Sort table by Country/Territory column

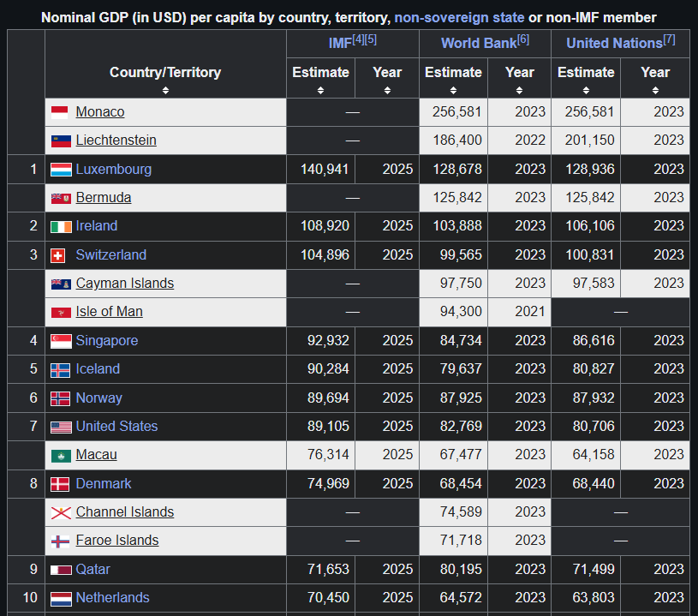(165, 91)
